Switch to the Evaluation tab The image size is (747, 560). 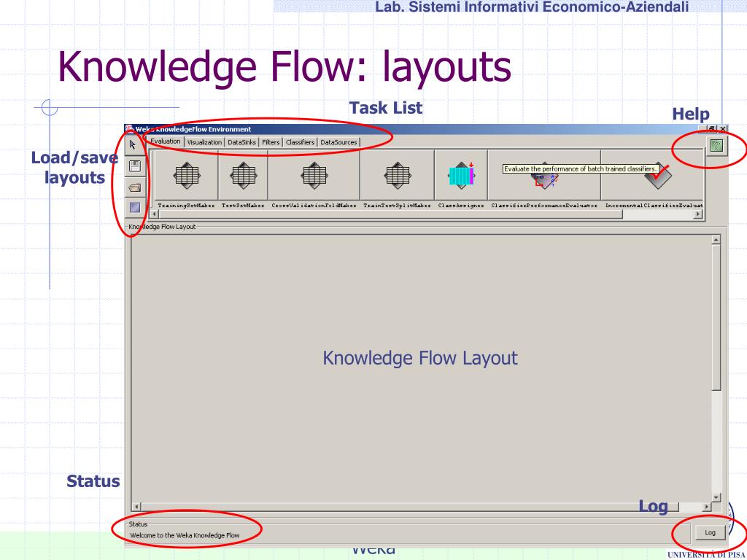166,141
